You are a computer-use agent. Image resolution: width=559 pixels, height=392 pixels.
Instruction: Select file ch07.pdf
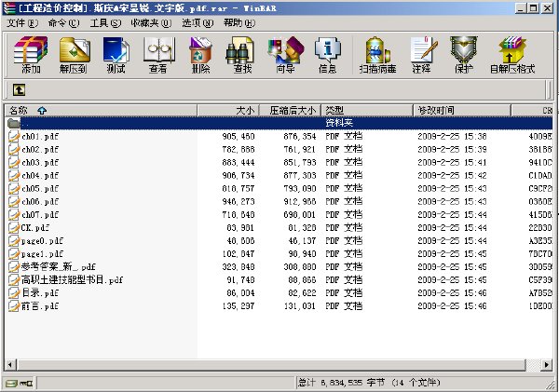point(40,215)
